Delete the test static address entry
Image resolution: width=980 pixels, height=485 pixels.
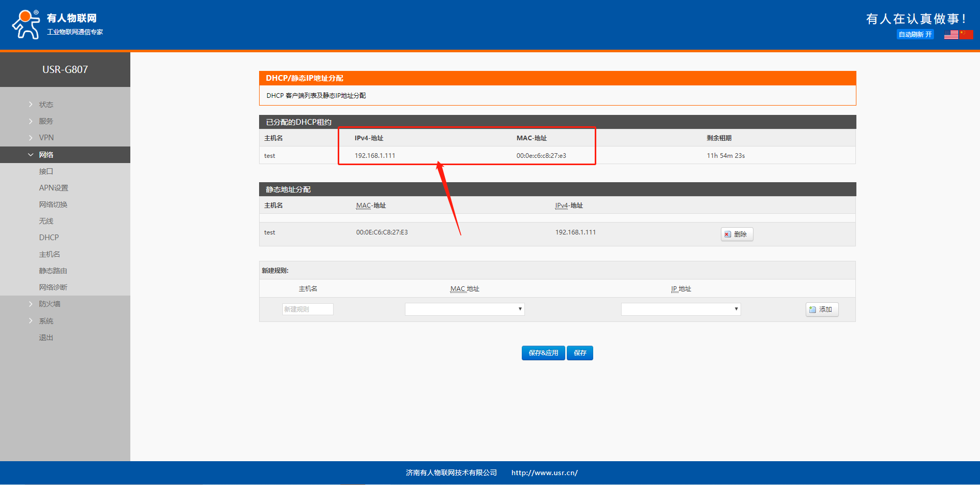click(736, 234)
